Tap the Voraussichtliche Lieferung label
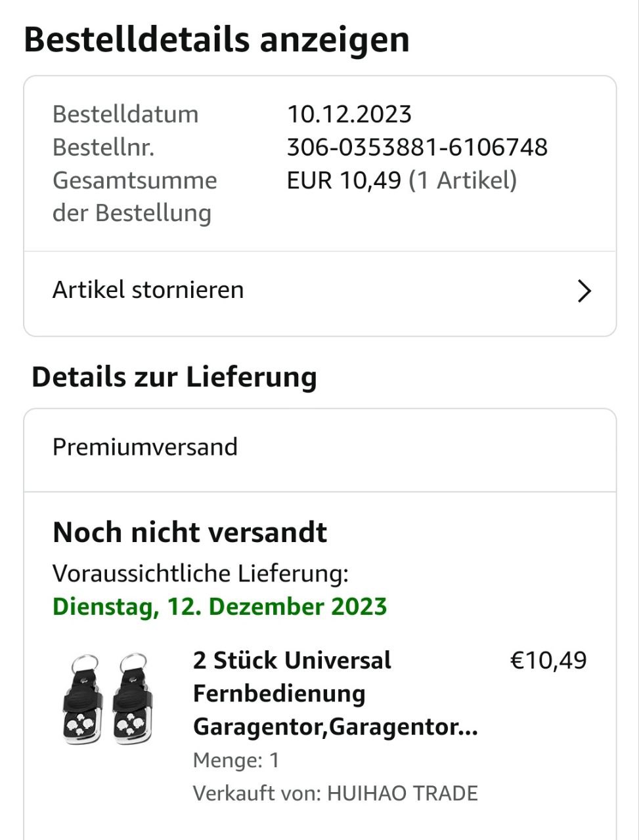 coord(200,574)
